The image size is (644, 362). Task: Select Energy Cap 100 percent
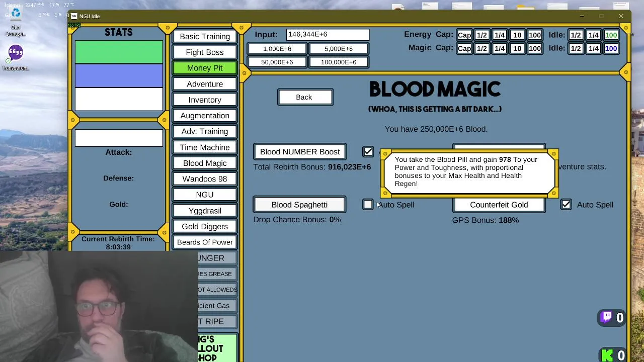click(535, 35)
